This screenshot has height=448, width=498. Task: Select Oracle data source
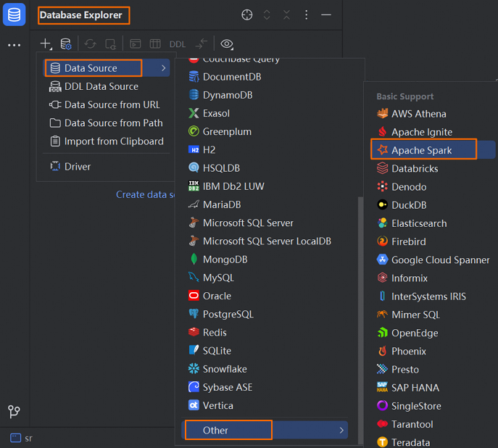point(265,296)
